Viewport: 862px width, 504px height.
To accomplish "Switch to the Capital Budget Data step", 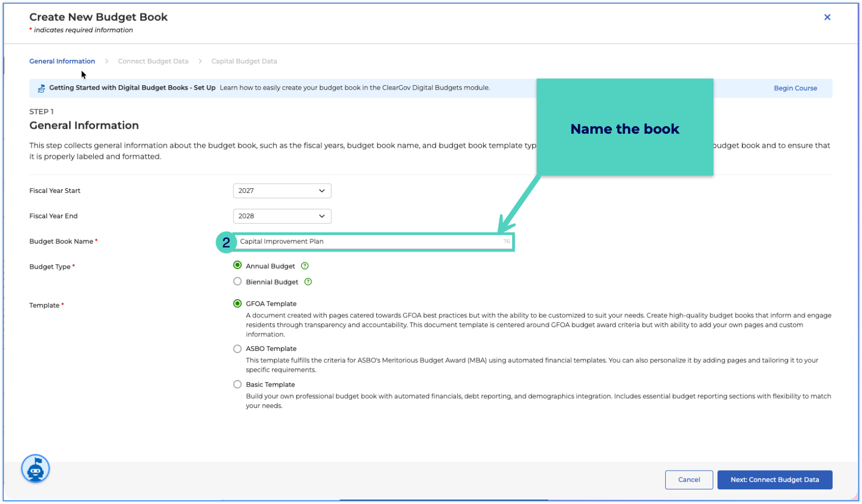I will point(244,61).
